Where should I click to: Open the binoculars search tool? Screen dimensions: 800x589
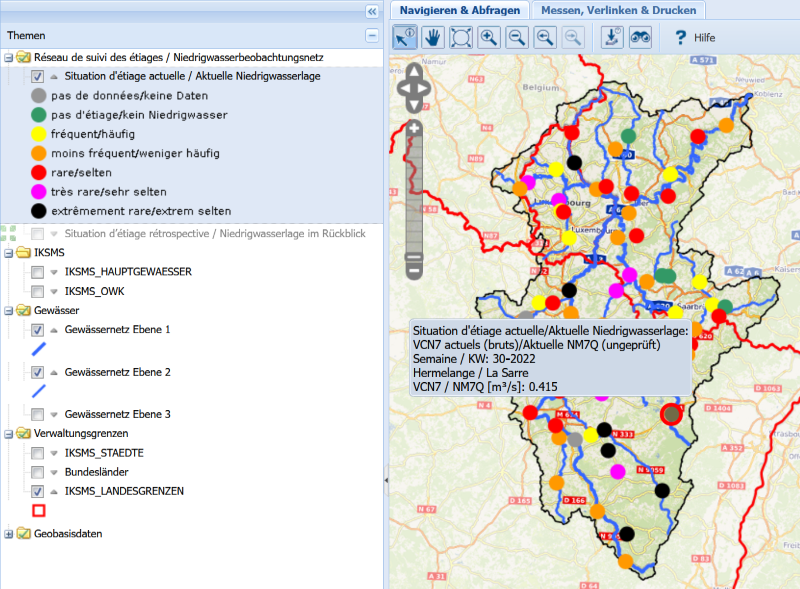point(640,37)
